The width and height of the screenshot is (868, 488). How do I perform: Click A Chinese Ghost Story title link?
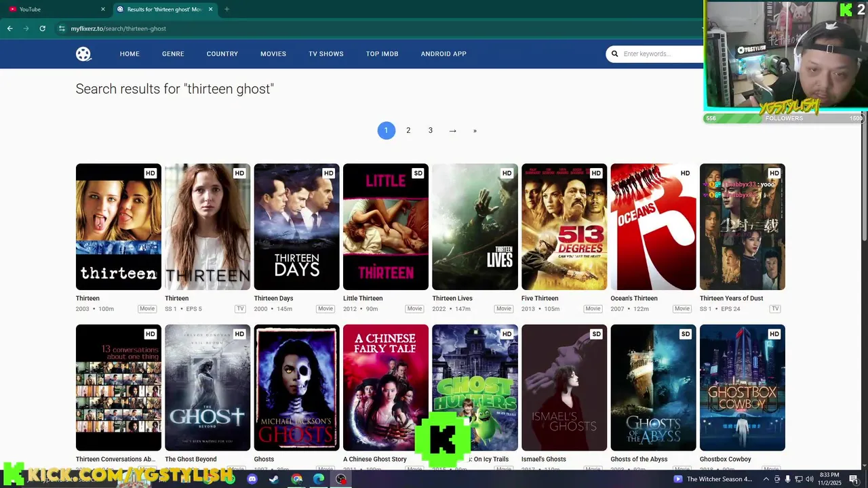[375, 459]
